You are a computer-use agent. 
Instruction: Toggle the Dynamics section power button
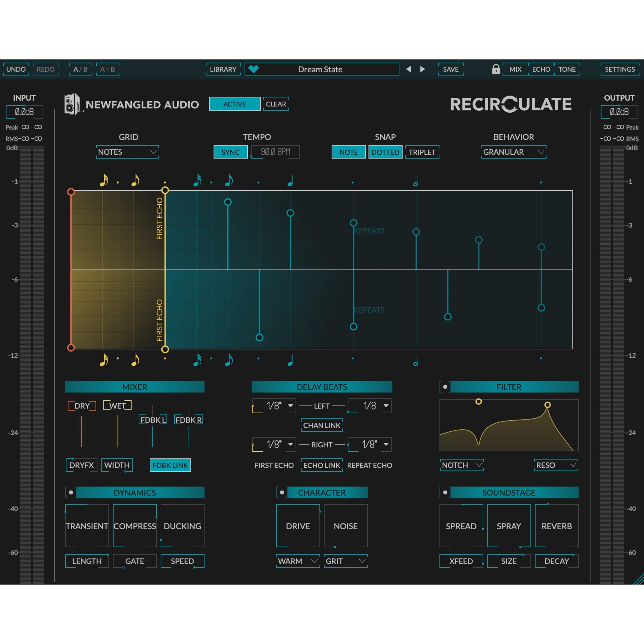pyautogui.click(x=71, y=492)
